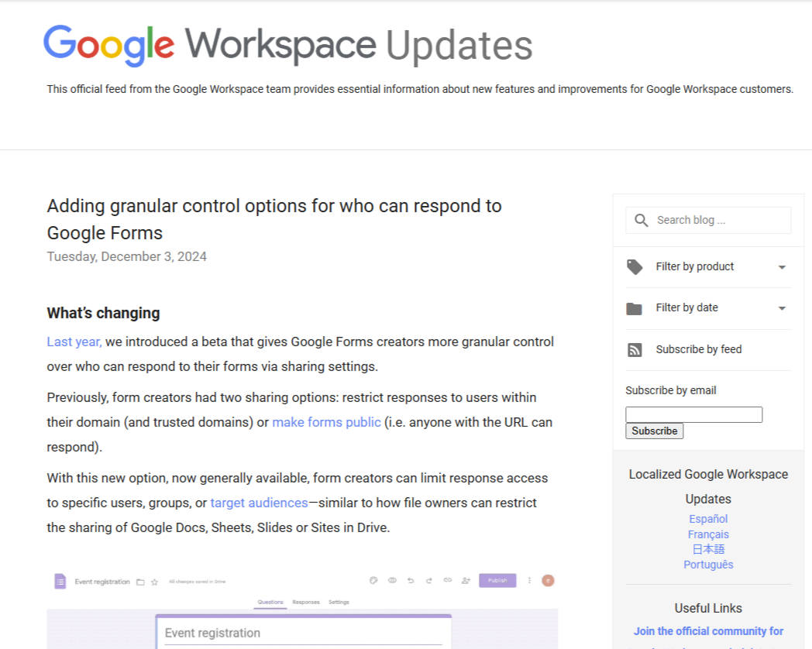Click the Undo icon in the Forms toolbar
The image size is (812, 649).
point(410,580)
